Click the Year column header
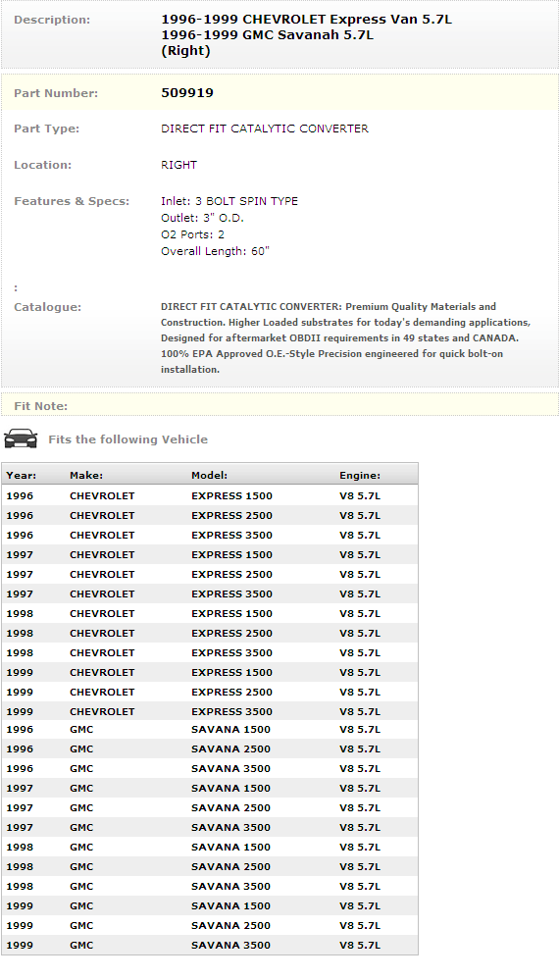Image resolution: width=559 pixels, height=980 pixels. [22, 476]
